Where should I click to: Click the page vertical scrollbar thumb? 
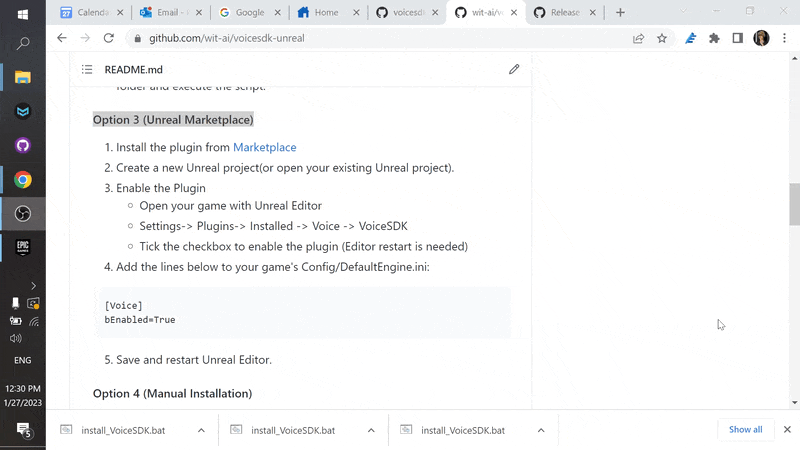point(794,204)
